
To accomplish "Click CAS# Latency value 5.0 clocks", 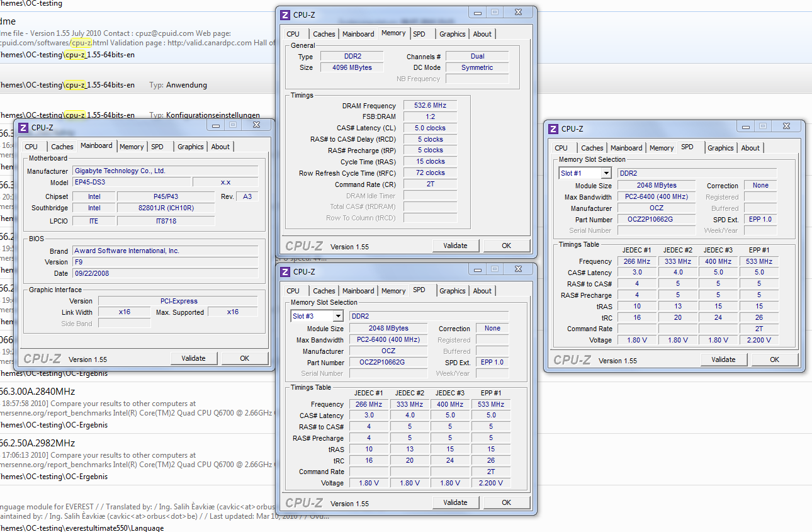I will [x=430, y=128].
